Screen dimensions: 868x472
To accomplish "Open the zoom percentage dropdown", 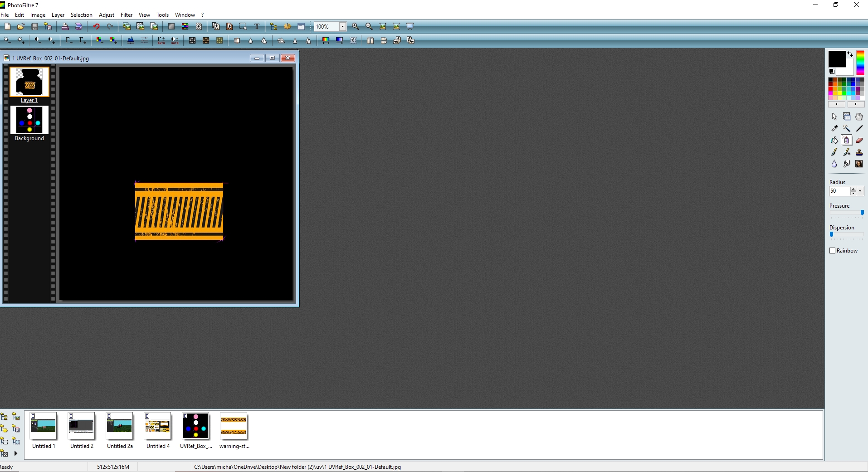I will coord(342,27).
